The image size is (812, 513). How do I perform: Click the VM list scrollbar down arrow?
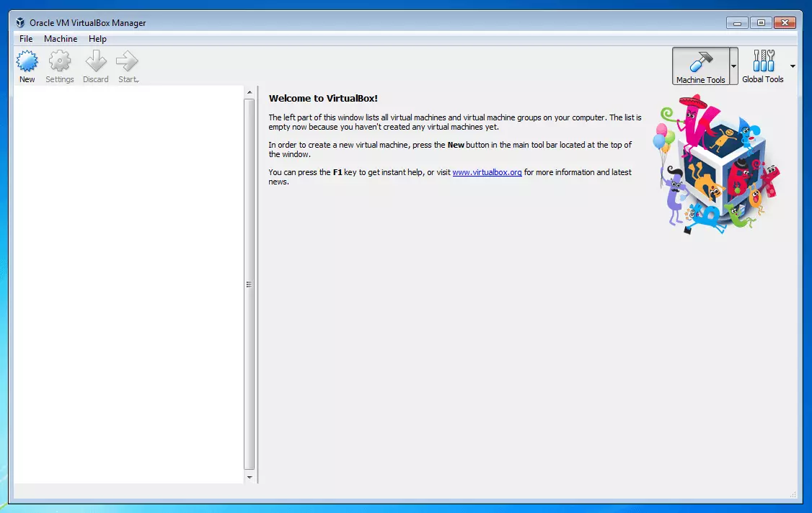tap(250, 477)
